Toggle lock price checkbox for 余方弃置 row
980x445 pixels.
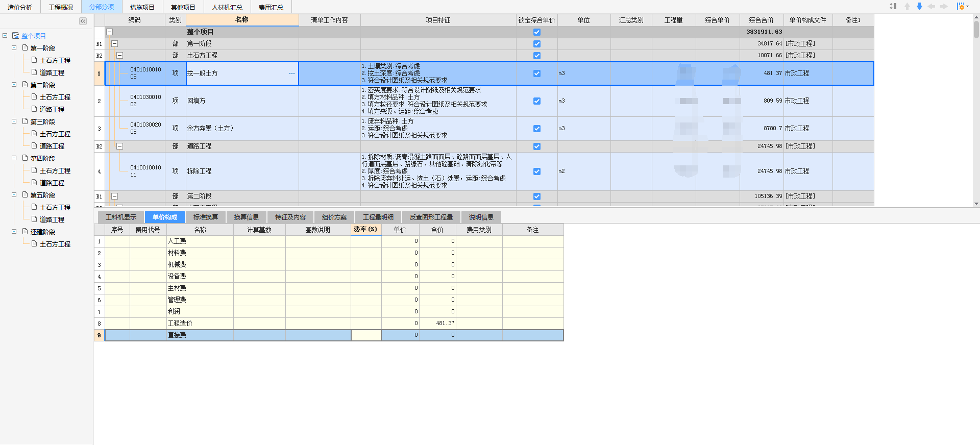pos(537,129)
